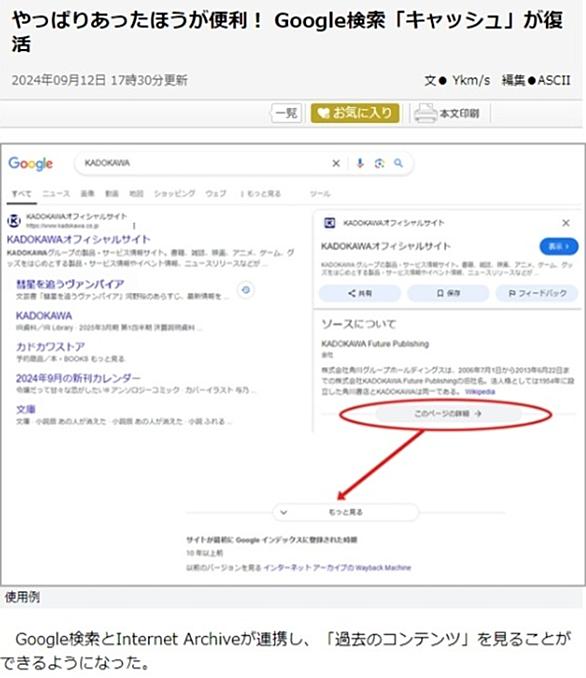This screenshot has height=678, width=586.
Task: Open the Wayback Machine archive link
Action: point(337,568)
